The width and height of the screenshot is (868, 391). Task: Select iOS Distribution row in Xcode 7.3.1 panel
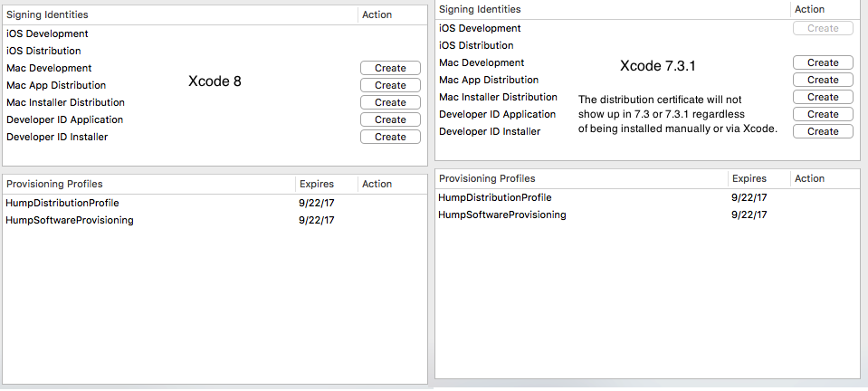coord(476,45)
